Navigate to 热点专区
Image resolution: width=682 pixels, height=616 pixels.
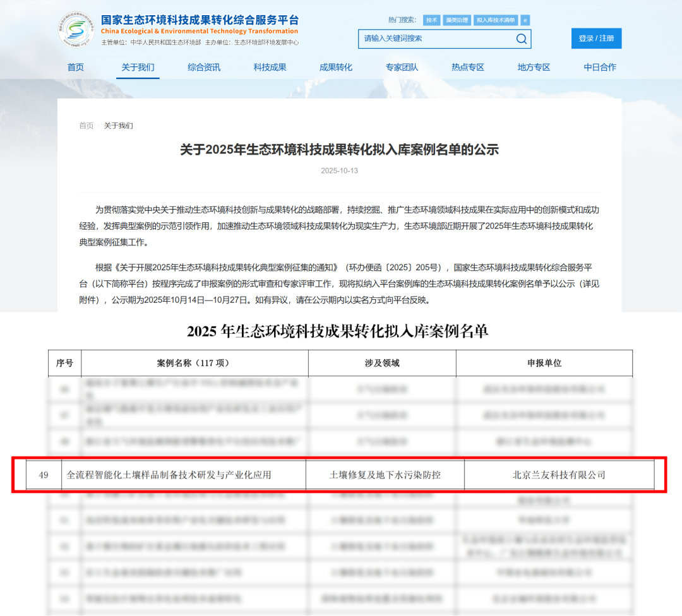[468, 68]
